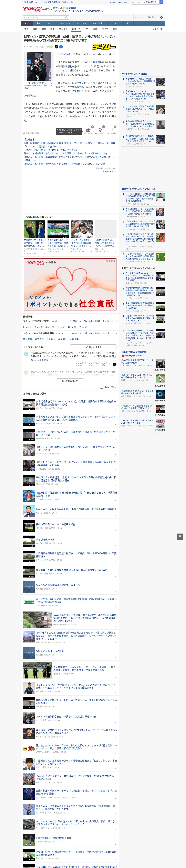Open settings with the gear icon
The width and height of the screenshot is (186, 868).
tap(161, 17)
